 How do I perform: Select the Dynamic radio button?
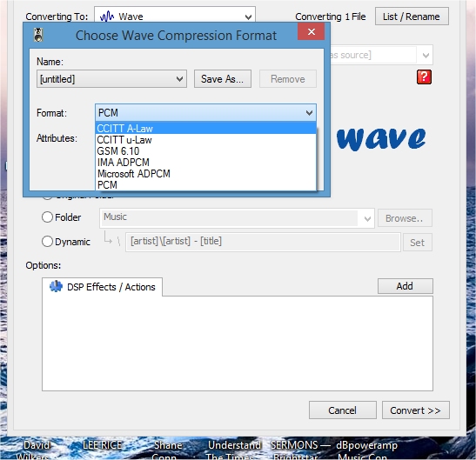[x=47, y=242]
